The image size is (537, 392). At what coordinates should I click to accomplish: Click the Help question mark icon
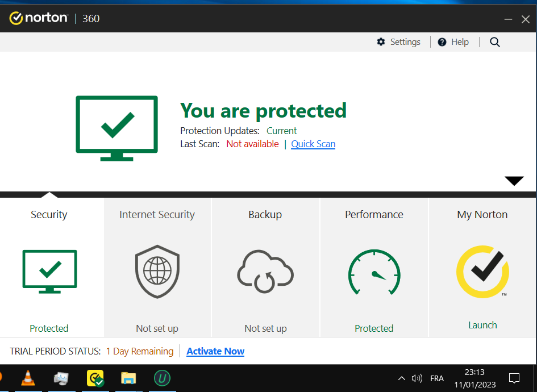(x=442, y=42)
